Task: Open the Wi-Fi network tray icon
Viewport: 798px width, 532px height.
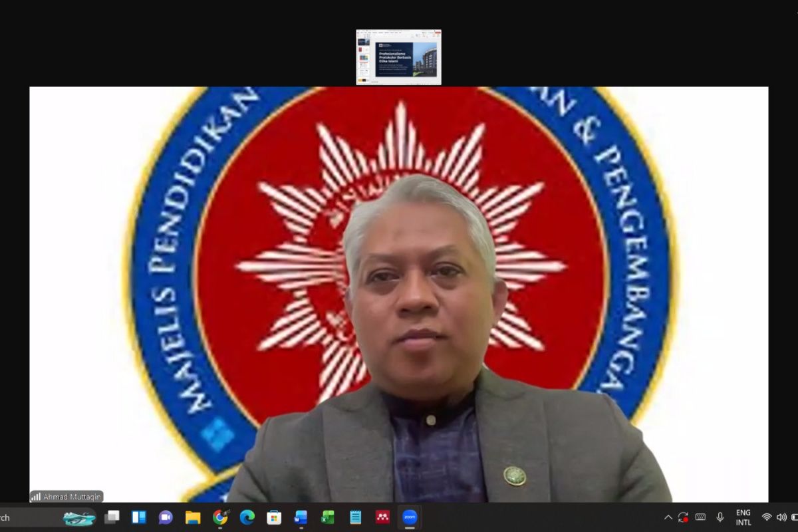Action: [767, 517]
